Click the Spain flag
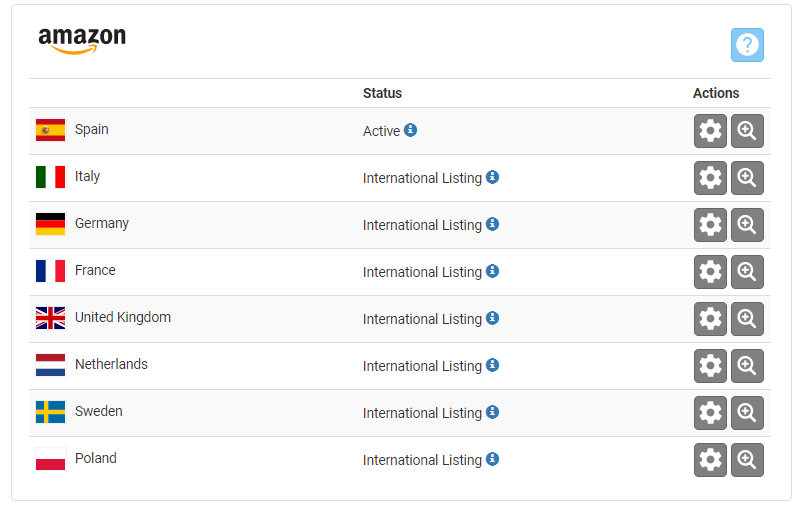This screenshot has height=511, width=801. click(50, 130)
